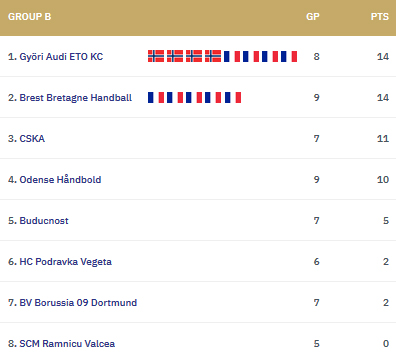This screenshot has width=396, height=361.
Task: Click the Buducnost team name
Action: [x=44, y=221]
